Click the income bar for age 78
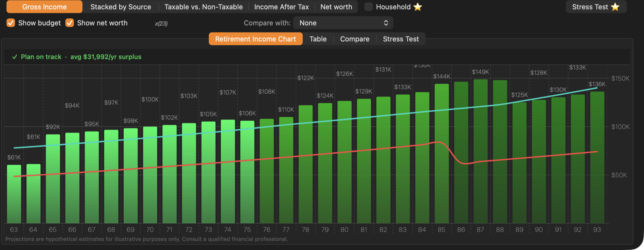644x250 pixels. click(x=306, y=164)
